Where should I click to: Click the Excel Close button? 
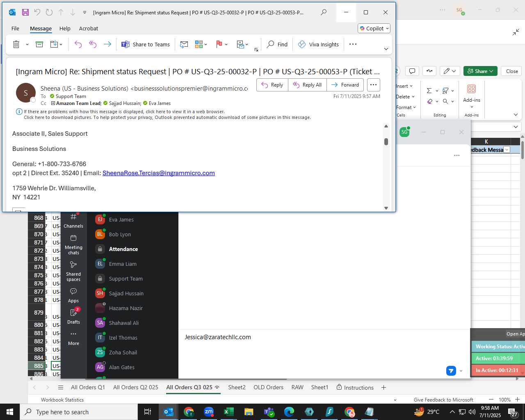click(x=512, y=71)
